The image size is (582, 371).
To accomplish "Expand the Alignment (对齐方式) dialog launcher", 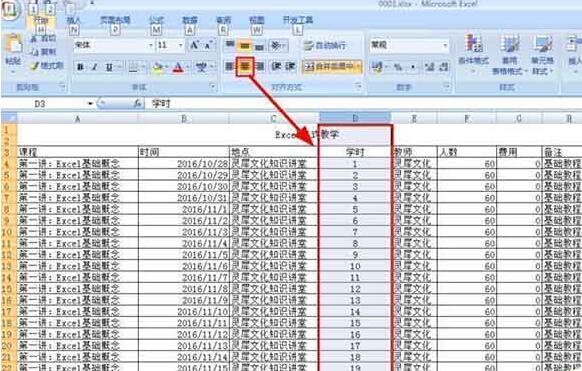I will [x=358, y=87].
